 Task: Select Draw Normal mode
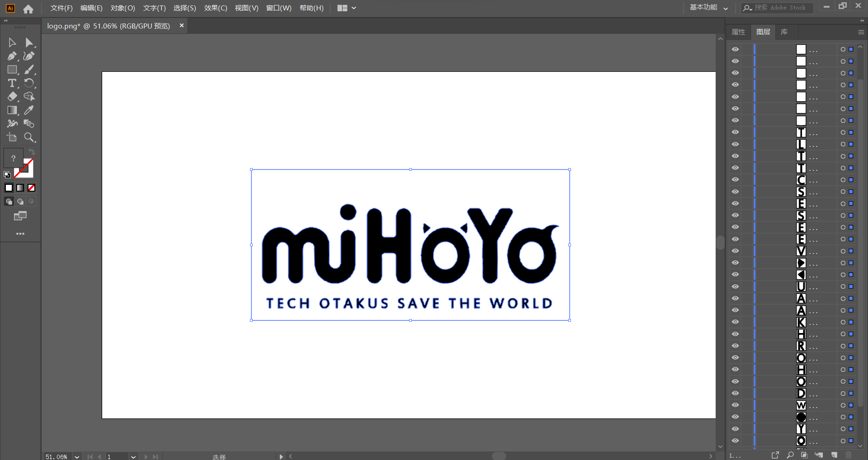9,202
